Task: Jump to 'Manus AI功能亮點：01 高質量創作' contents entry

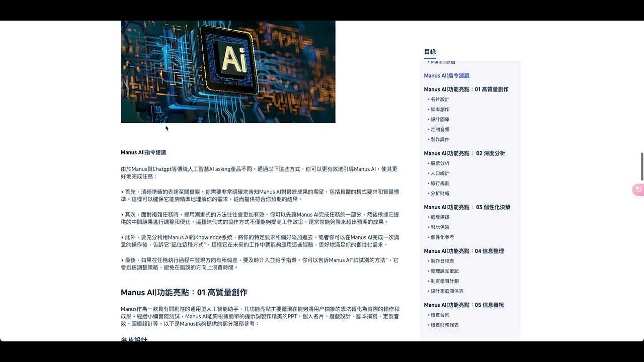Action: 466,89
